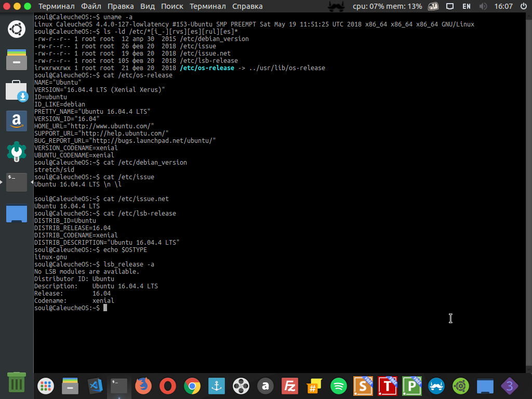Open the file manager in the bottom dock

(70, 386)
